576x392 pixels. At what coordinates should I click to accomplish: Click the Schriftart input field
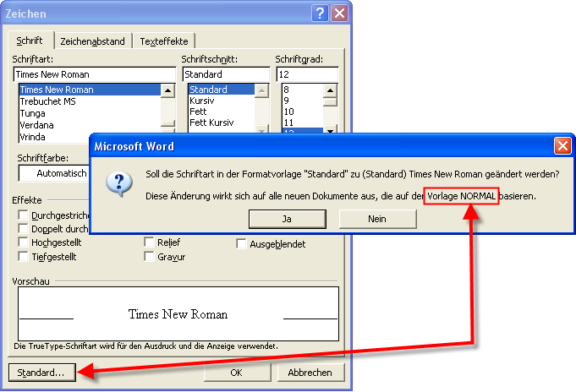[95, 74]
